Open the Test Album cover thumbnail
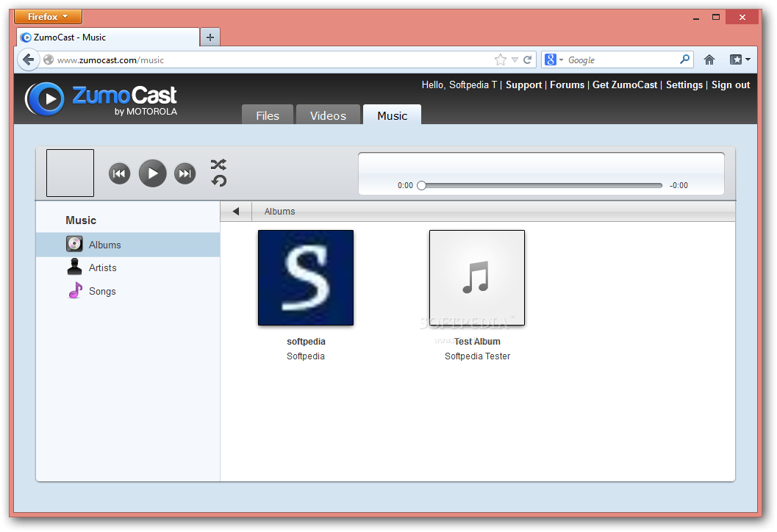Screen dimensions: 777x532 pos(476,278)
